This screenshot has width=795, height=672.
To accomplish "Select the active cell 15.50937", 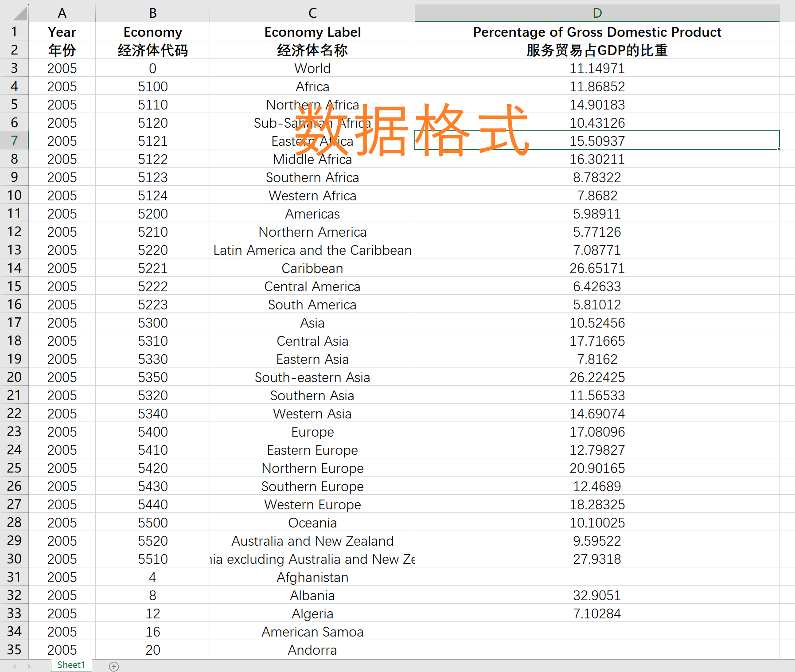I will (597, 141).
